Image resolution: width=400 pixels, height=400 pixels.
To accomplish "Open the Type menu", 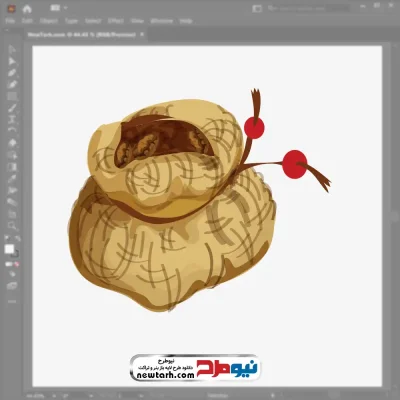I will (71, 21).
